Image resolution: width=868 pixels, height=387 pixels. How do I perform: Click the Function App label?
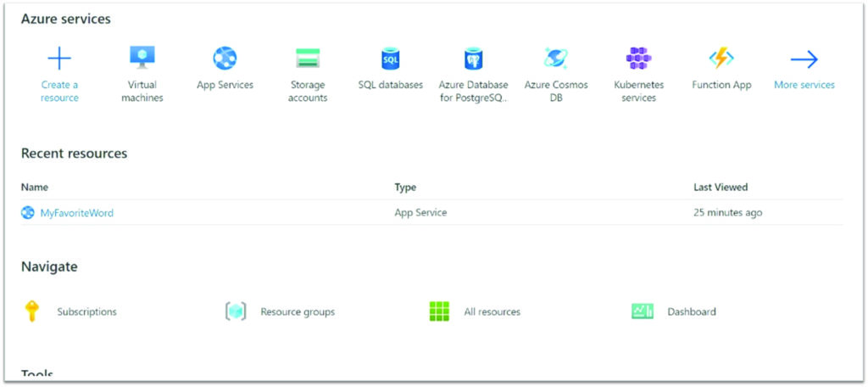[721, 85]
